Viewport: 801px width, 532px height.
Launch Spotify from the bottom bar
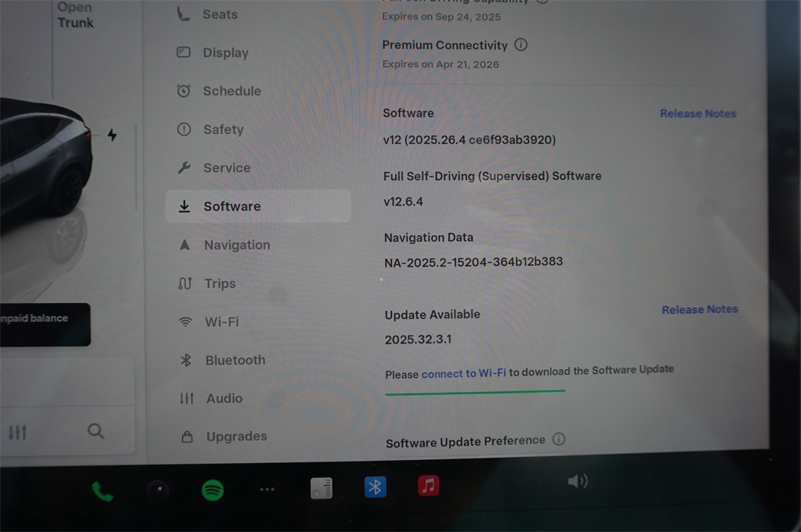point(213,490)
